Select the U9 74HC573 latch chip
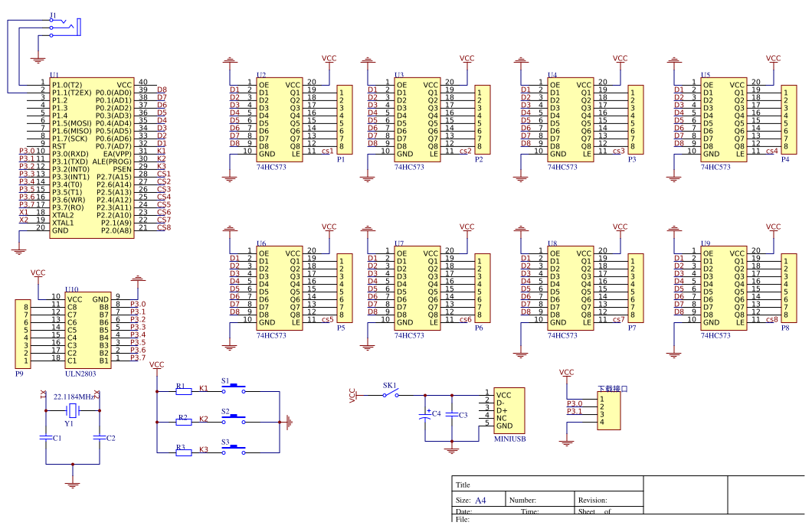This screenshot has height=532, width=812. click(x=724, y=289)
